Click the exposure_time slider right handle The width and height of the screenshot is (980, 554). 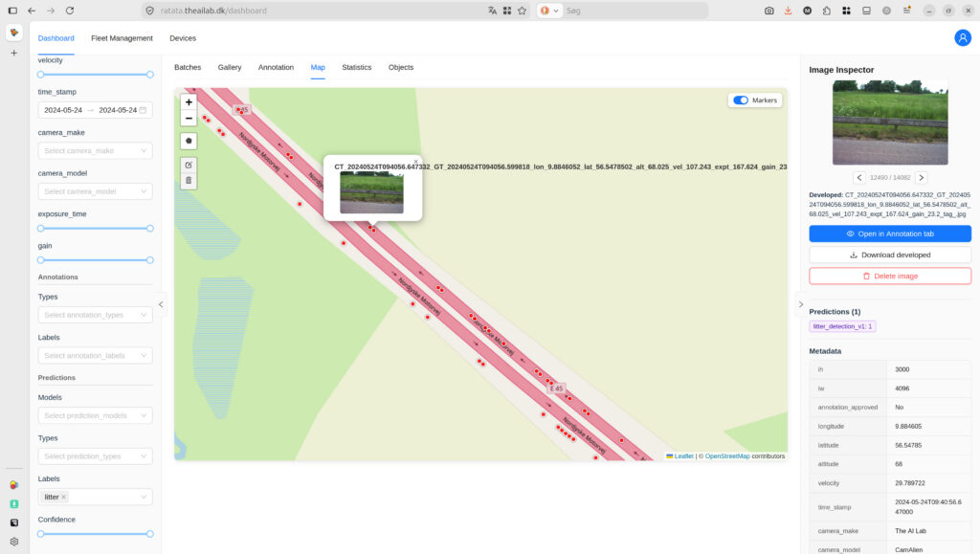pos(150,228)
